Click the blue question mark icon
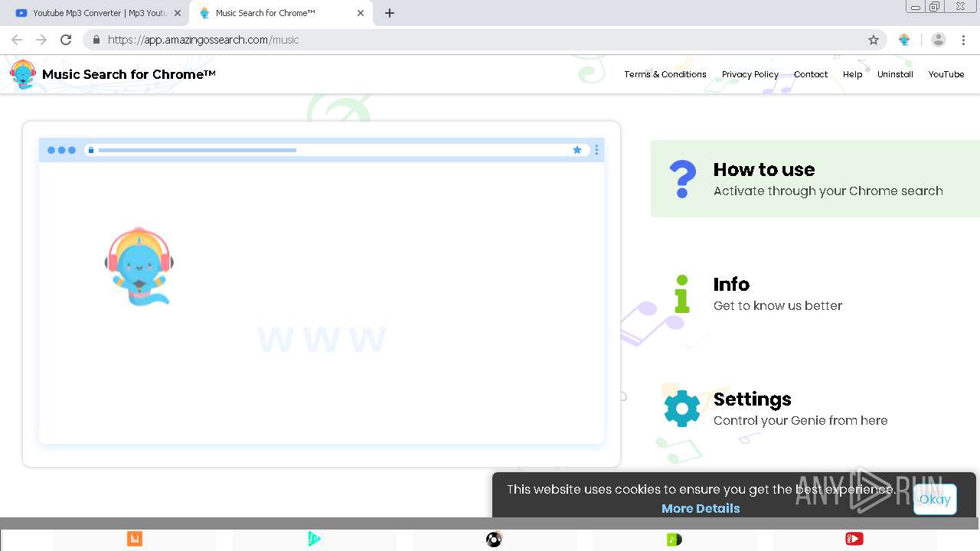 point(682,179)
